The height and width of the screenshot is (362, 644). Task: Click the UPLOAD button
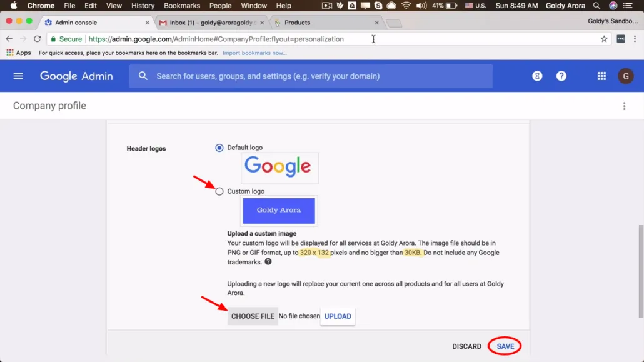click(x=338, y=316)
